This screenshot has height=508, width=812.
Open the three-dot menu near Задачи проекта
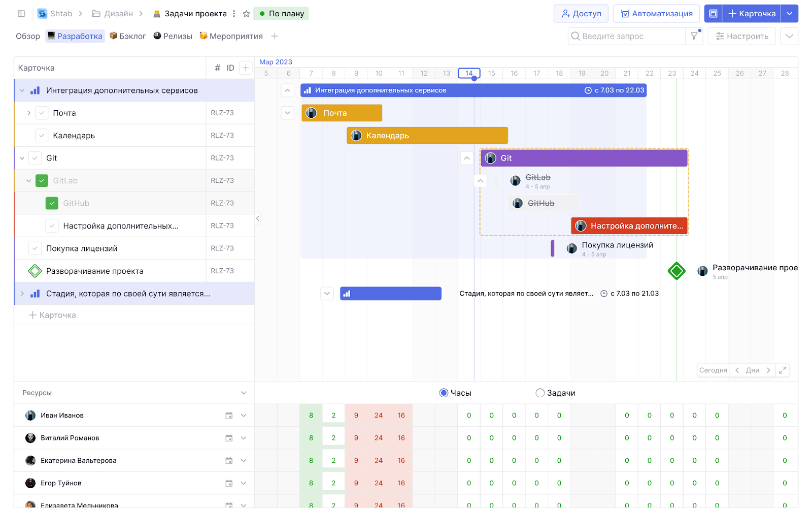tap(234, 14)
